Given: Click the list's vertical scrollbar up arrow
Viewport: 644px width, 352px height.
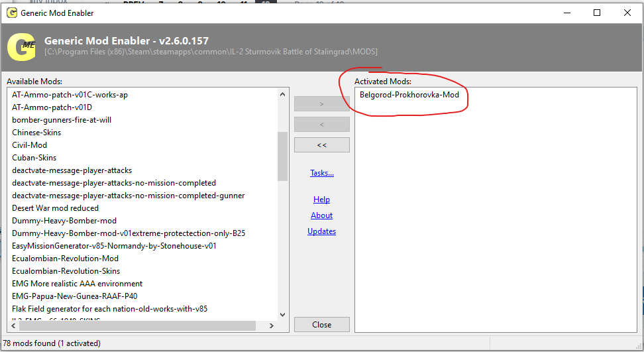Looking at the screenshot, I should tap(282, 95).
